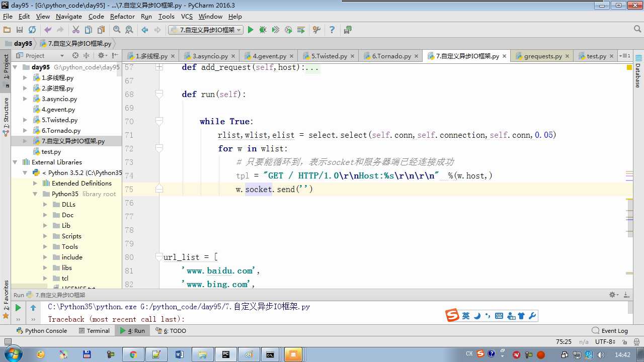
Task: Click the Profile toolbar icon
Action: pos(288,30)
